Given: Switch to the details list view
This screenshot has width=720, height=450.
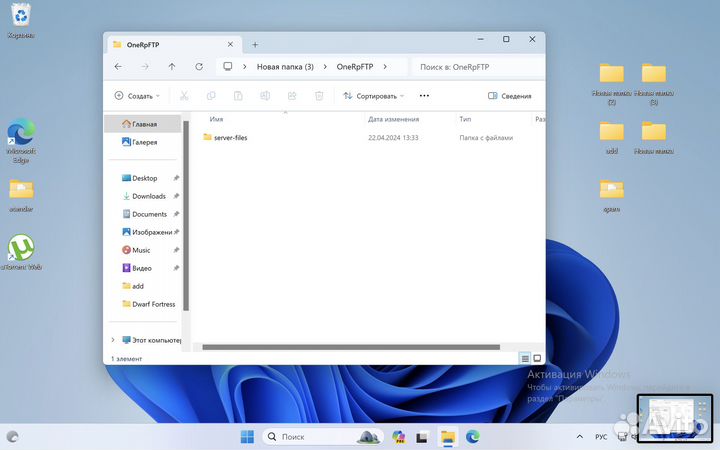Looking at the screenshot, I should pyautogui.click(x=524, y=358).
